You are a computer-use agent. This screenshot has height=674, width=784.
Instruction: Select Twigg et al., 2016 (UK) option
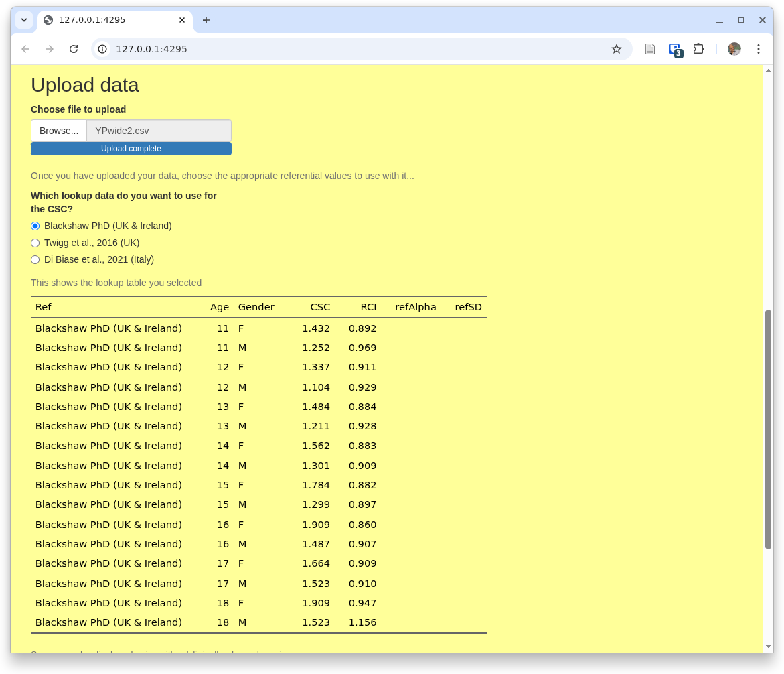[35, 243]
